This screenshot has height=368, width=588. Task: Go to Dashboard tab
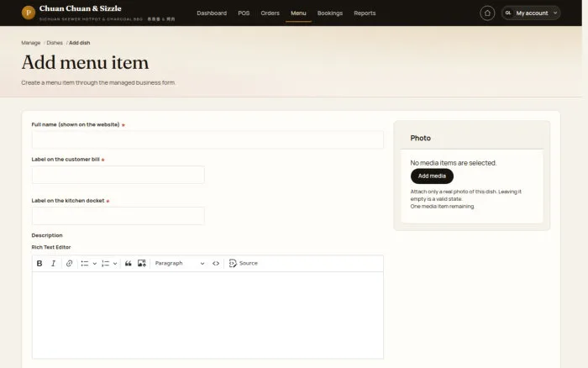pos(212,13)
